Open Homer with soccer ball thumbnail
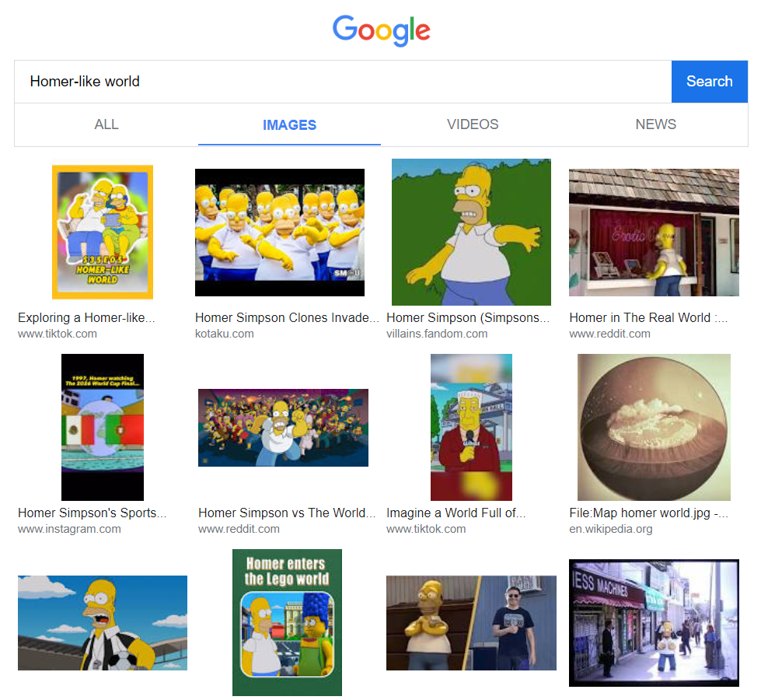 pos(103,622)
